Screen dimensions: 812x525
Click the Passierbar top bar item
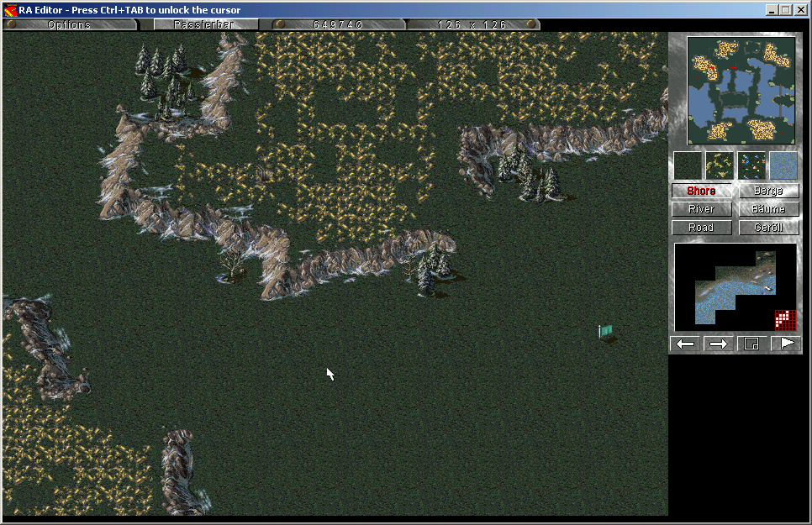tap(204, 24)
